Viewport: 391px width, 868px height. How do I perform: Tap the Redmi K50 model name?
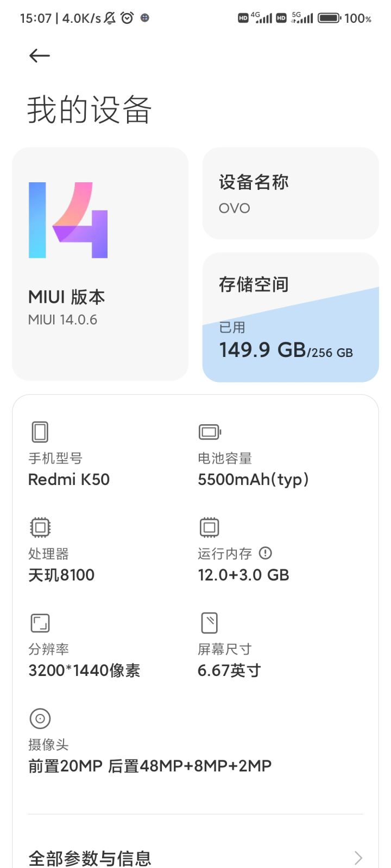point(69,480)
